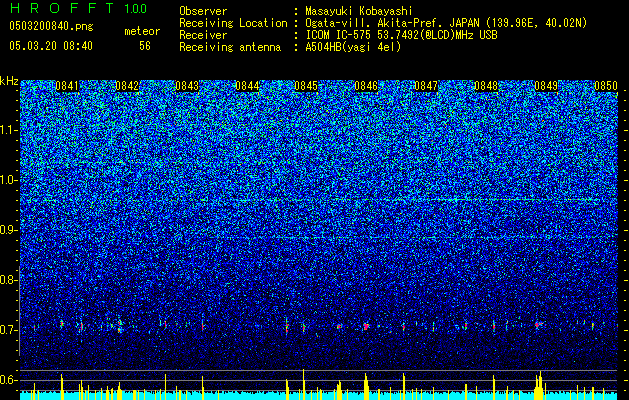Click the 0846 time marker
This screenshot has height=400, width=629.
pos(366,86)
